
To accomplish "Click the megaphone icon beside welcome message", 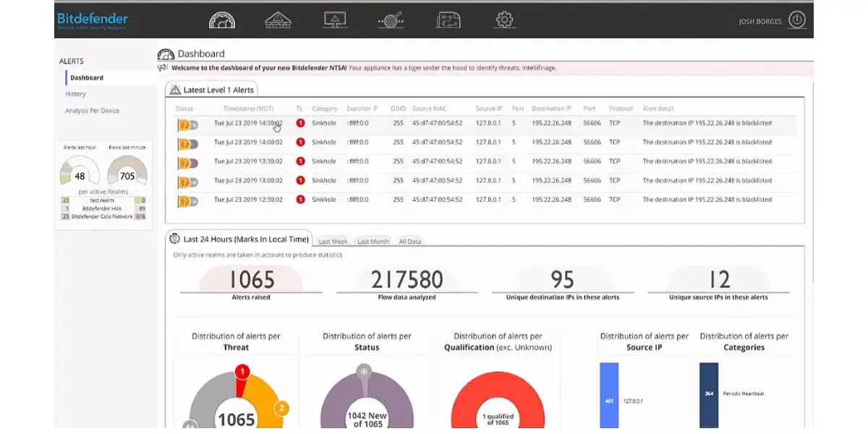I will pos(164,68).
